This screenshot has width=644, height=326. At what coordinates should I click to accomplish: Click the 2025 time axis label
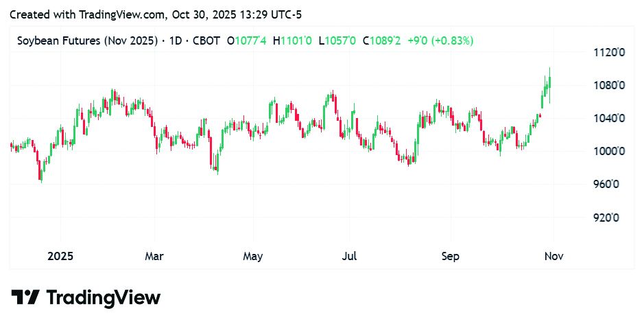pyautogui.click(x=60, y=257)
